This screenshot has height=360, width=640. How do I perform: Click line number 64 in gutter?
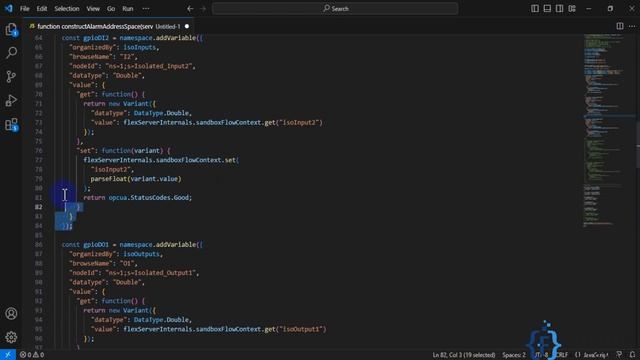click(38, 38)
